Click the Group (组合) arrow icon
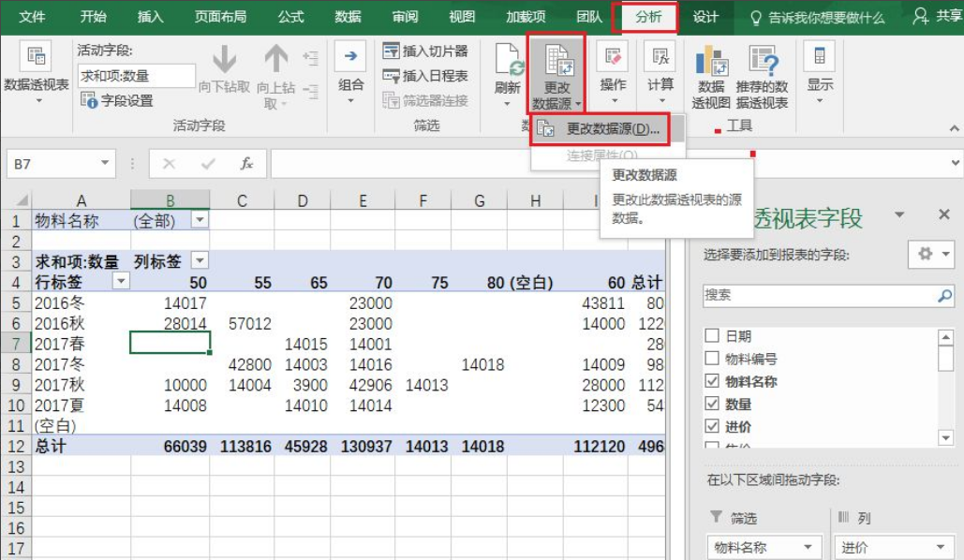Screen dimensions: 964x560 tap(350, 57)
